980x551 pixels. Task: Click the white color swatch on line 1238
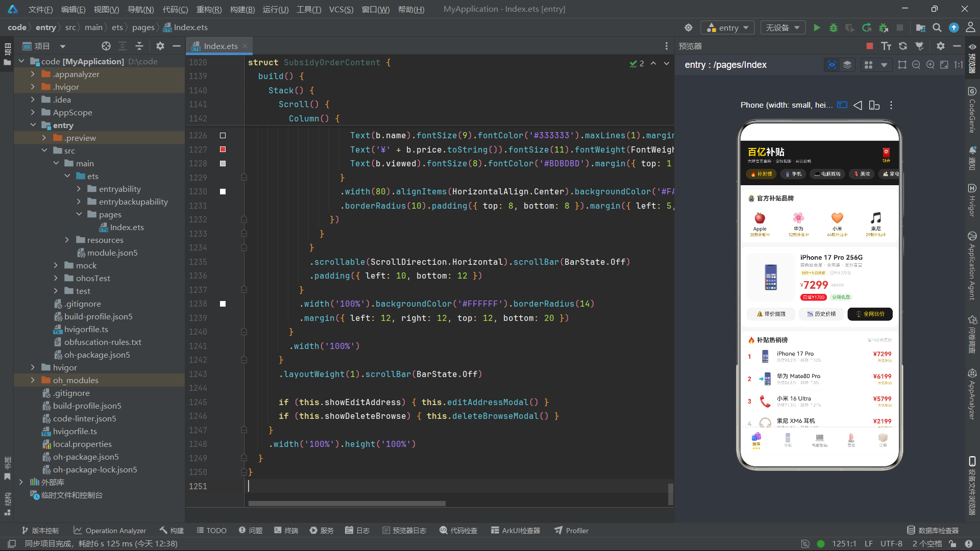[x=223, y=304]
